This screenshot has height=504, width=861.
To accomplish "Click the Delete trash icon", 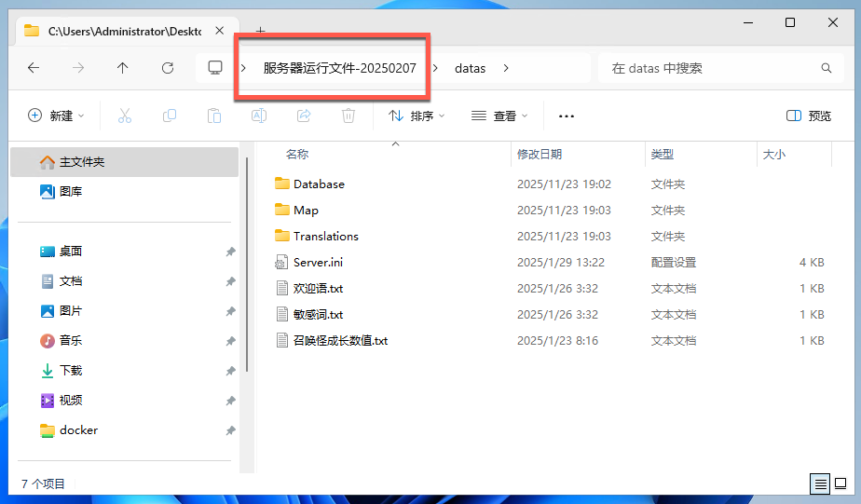I will [x=348, y=116].
